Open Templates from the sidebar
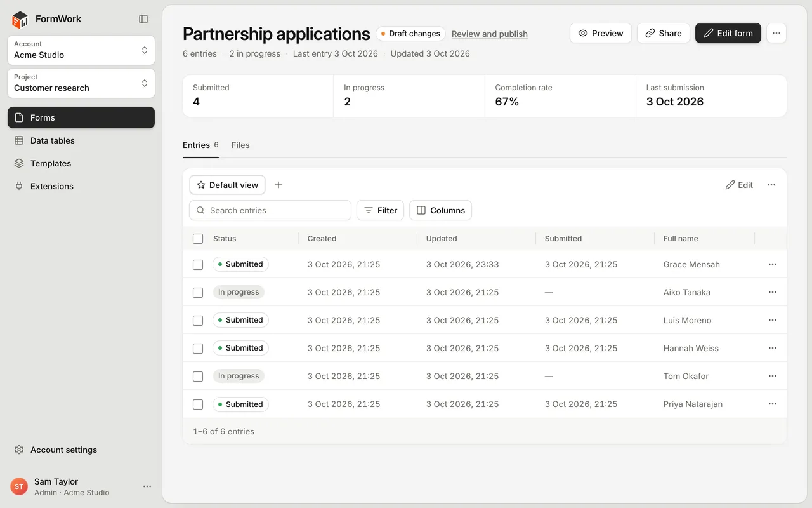 [x=81, y=163]
